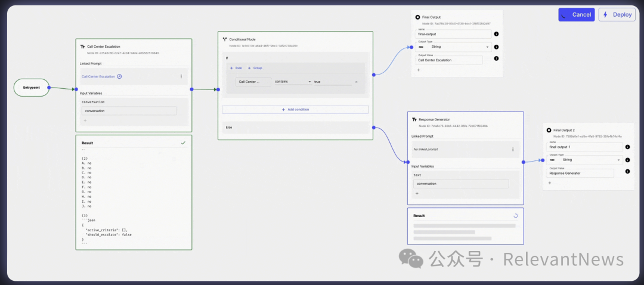Screen dimensions: 644x285
Task: Click Response Generator output connector dot
Action: 524,162
